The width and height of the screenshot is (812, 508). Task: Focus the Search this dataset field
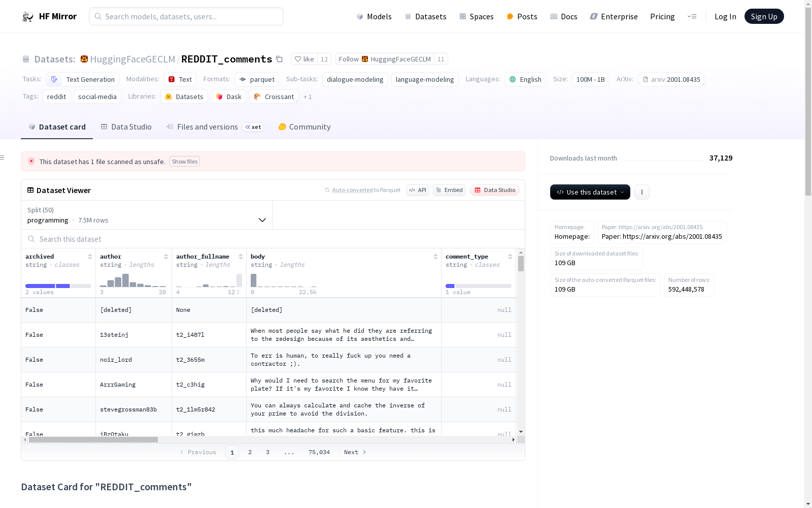click(x=273, y=239)
